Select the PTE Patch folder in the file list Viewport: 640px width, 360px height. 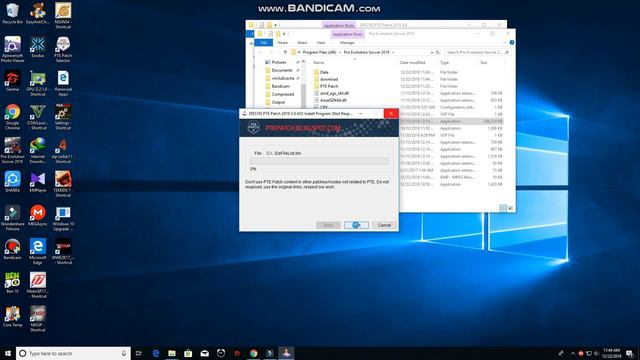329,86
